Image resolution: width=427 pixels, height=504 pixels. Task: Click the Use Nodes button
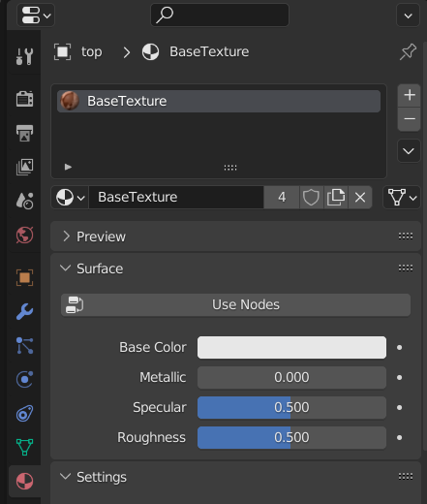tap(235, 304)
